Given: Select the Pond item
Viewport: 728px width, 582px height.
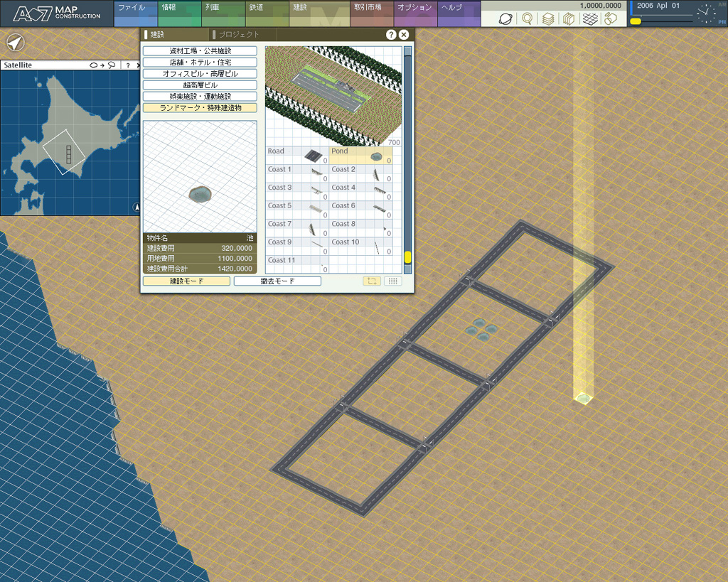Looking at the screenshot, I should pyautogui.click(x=360, y=156).
